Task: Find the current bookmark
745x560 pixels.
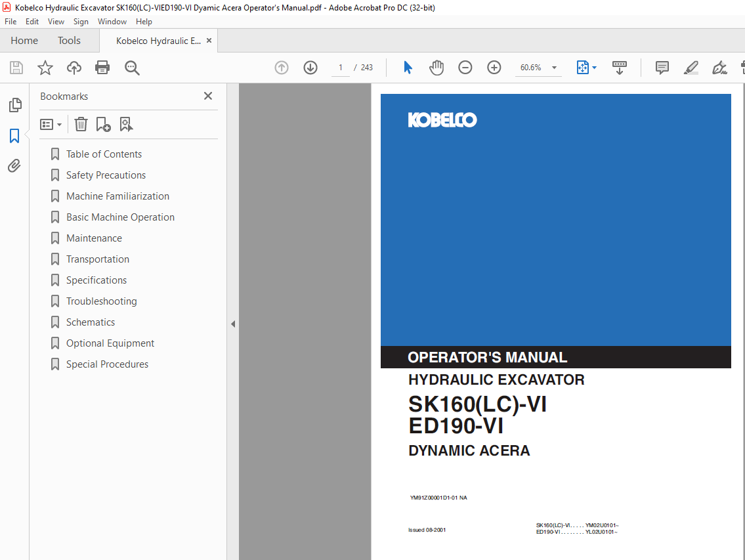Action: [126, 125]
